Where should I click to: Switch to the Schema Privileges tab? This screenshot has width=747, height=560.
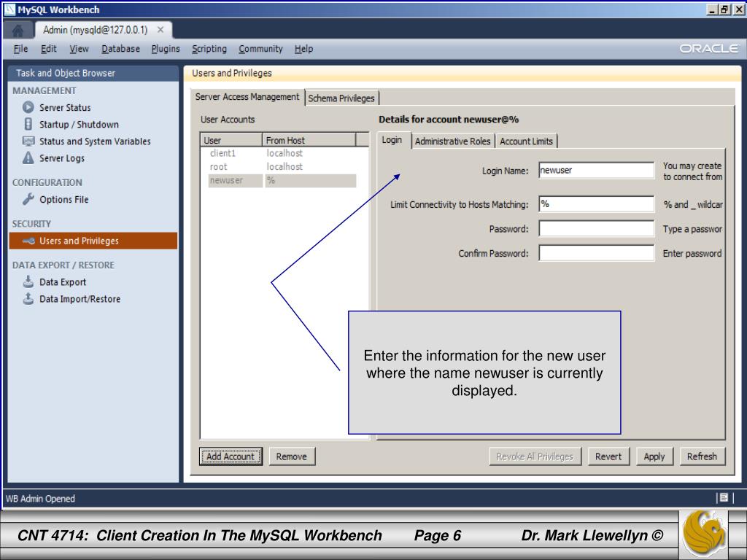pyautogui.click(x=341, y=98)
